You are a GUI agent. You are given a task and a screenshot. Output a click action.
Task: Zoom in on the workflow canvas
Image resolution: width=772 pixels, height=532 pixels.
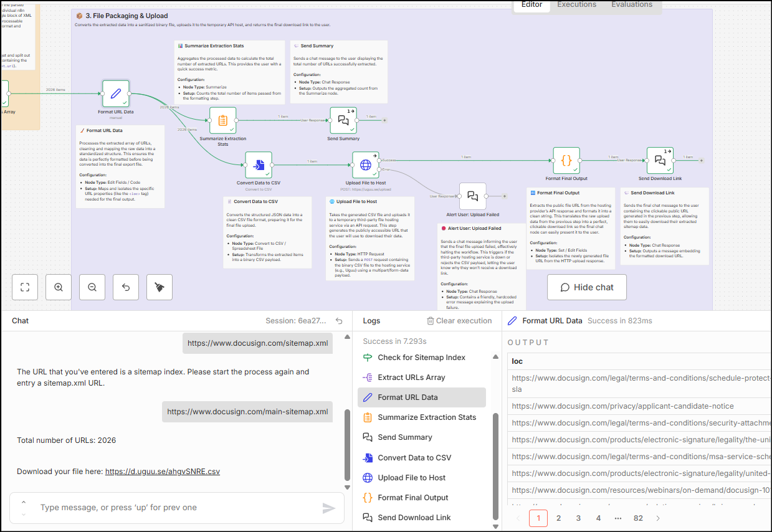[x=59, y=287]
